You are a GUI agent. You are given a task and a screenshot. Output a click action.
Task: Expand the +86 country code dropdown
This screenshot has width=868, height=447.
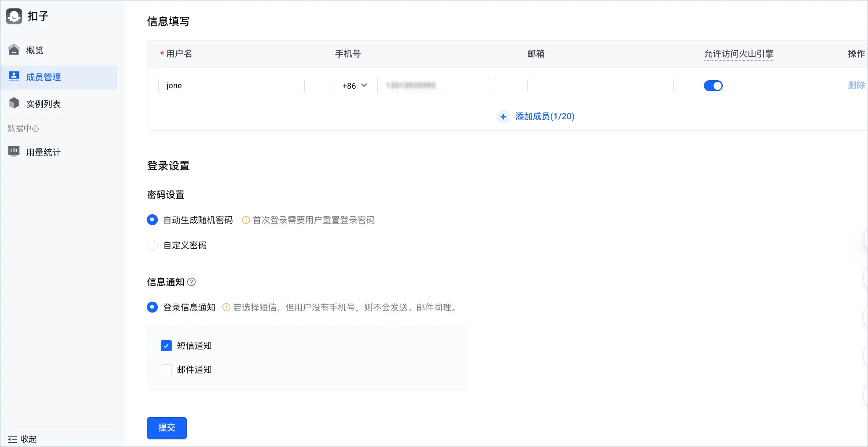[x=356, y=86]
